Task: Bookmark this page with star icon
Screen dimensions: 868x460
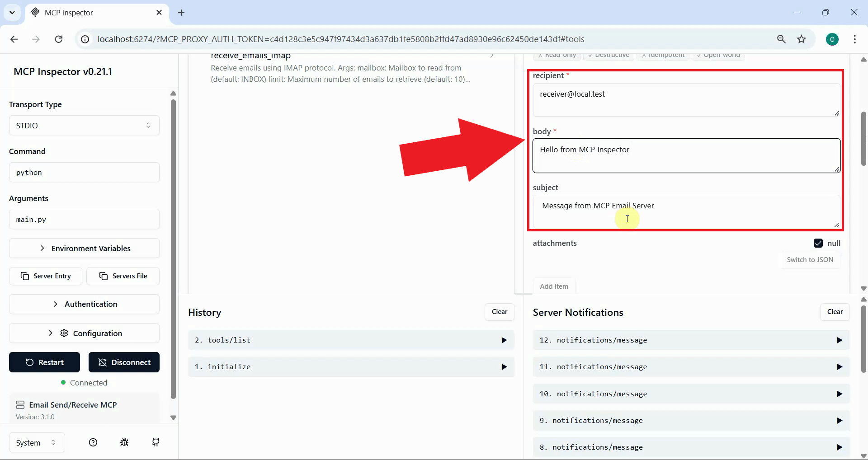Action: click(802, 39)
